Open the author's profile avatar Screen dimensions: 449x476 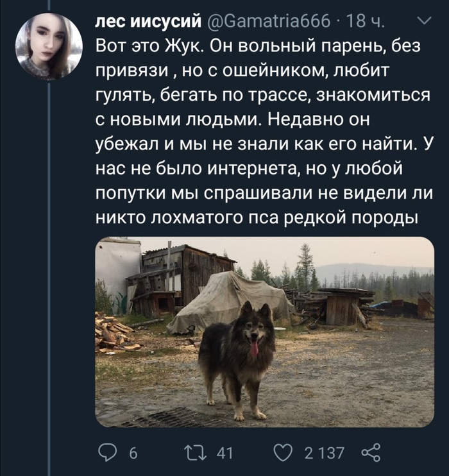[x=49, y=46]
